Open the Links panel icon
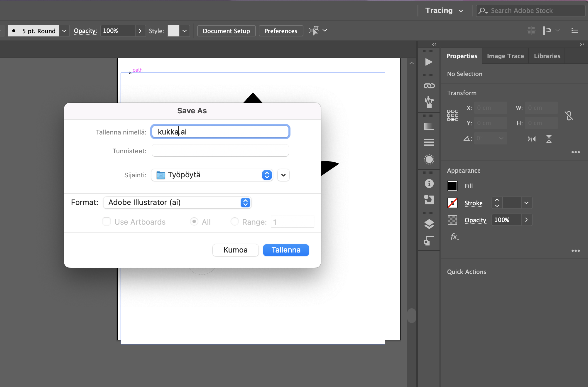Screen dimensions: 588x387 pos(429,86)
